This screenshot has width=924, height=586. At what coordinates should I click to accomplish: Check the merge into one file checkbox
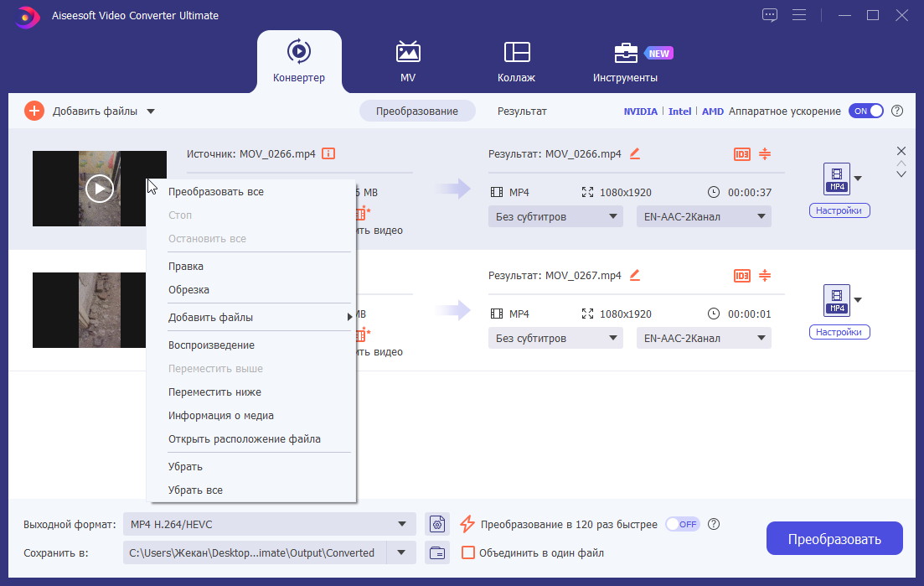pos(468,552)
